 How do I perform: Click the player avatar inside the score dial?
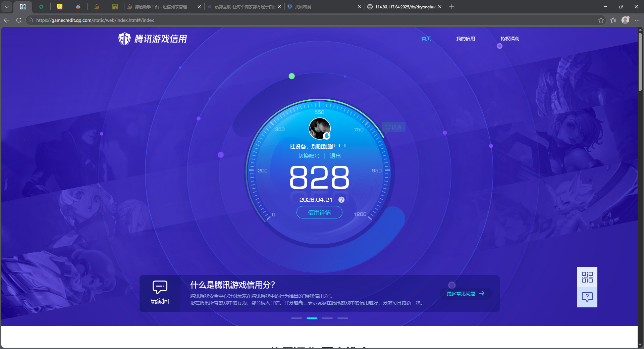pos(319,129)
